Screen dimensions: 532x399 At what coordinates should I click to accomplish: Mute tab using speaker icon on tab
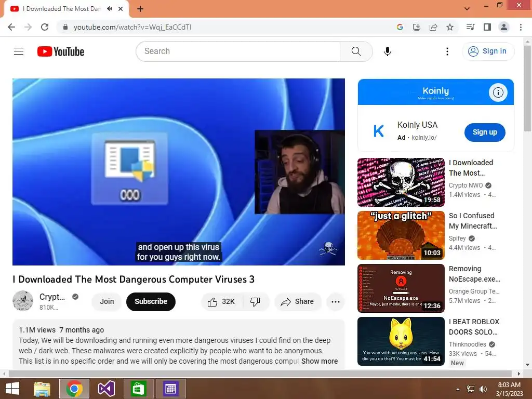coord(109,9)
